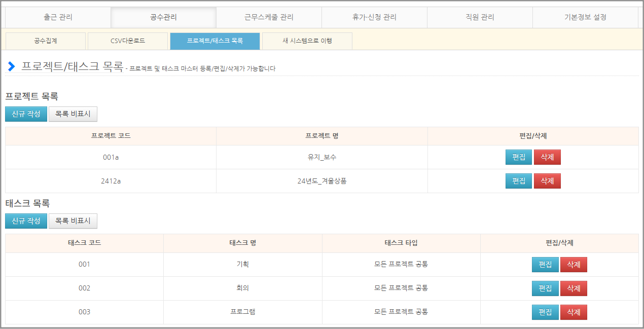Edit task 003 프로그램
This screenshot has height=329, width=644.
(545, 312)
